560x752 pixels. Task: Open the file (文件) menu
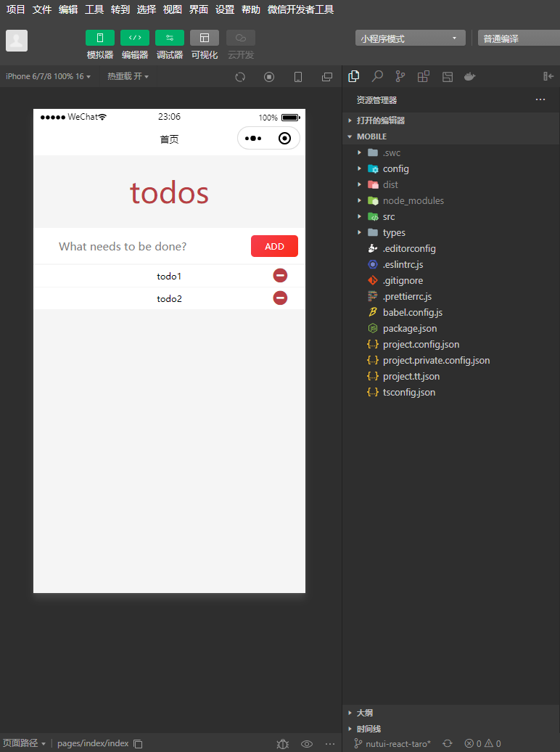click(x=42, y=9)
